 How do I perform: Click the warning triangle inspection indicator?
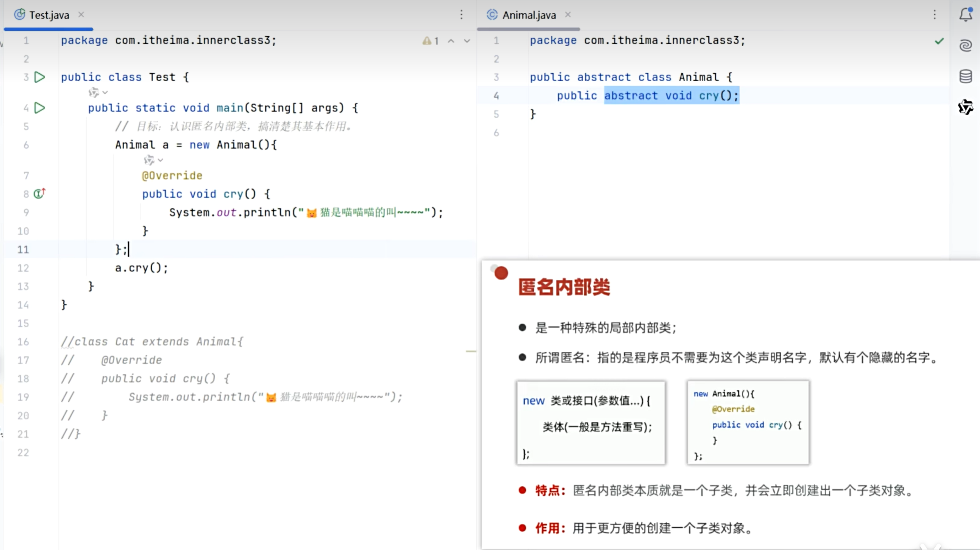427,41
